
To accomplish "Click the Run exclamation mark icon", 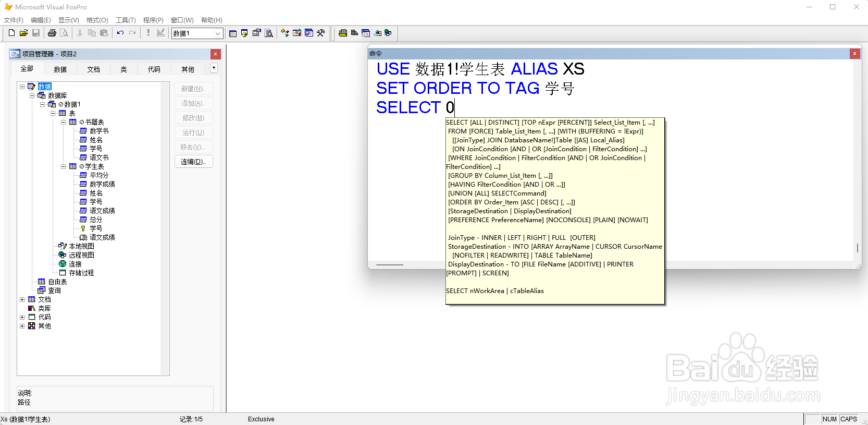I will [148, 33].
